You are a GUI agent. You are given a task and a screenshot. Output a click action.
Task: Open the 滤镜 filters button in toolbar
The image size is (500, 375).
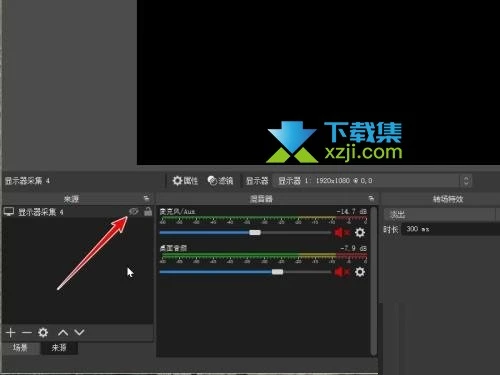220,181
